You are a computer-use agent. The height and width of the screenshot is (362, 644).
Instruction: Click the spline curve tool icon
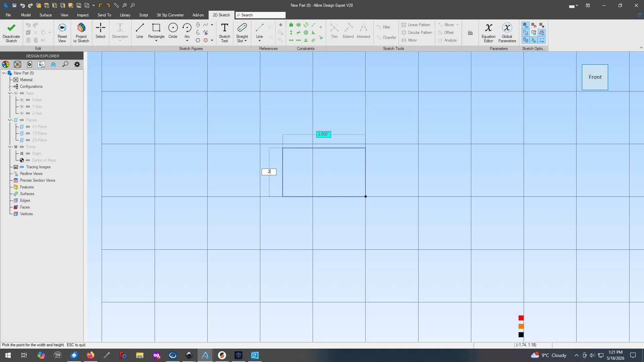[x=206, y=25]
